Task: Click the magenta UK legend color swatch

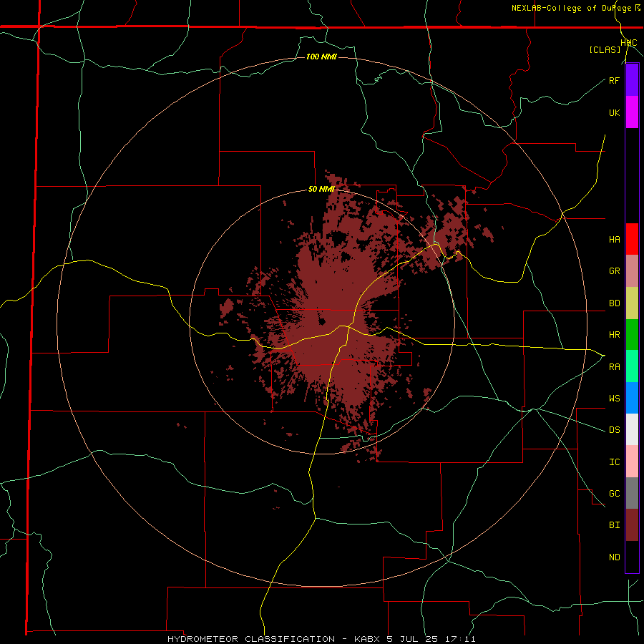Action: [632, 112]
